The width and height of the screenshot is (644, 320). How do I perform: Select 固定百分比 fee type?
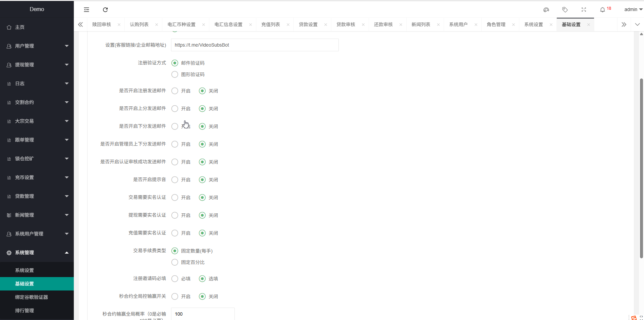tap(175, 262)
